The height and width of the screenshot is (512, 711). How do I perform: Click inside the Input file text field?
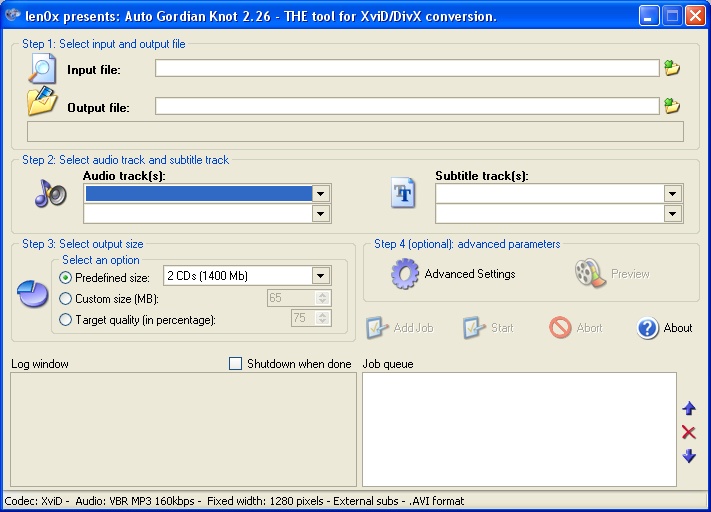[x=407, y=68]
